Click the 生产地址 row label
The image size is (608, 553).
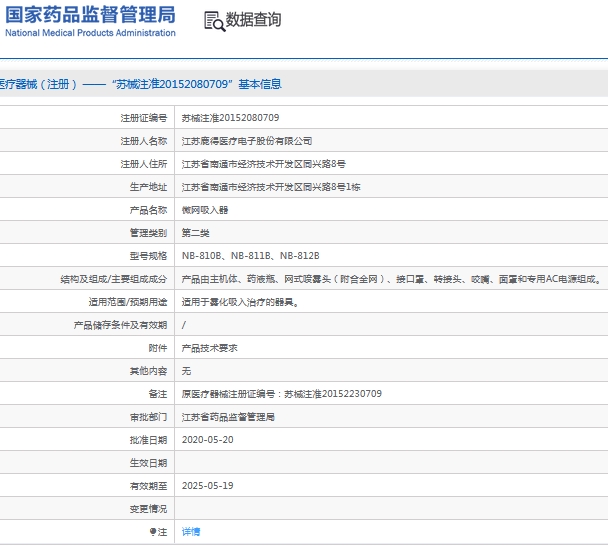tap(148, 187)
